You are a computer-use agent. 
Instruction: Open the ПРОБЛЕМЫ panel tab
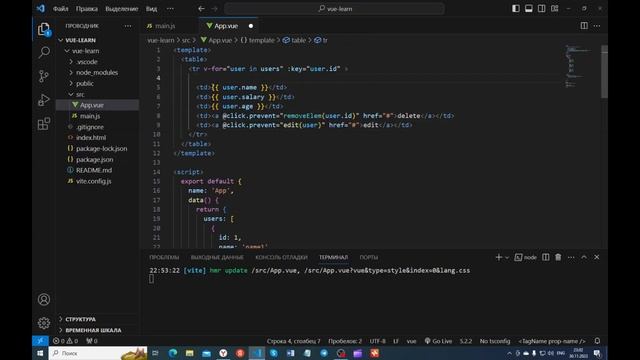[164, 258]
